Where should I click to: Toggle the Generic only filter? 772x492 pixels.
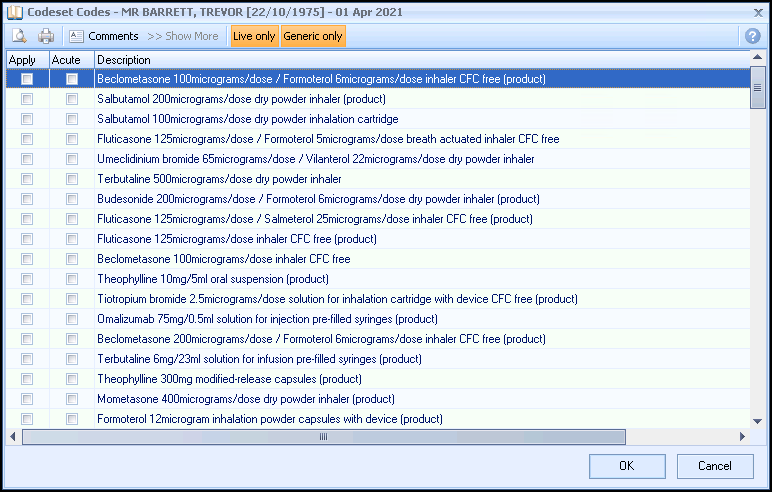313,36
